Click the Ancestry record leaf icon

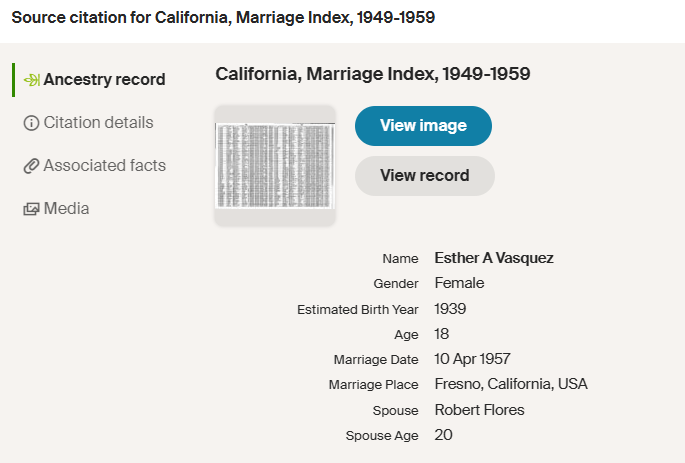[x=32, y=80]
